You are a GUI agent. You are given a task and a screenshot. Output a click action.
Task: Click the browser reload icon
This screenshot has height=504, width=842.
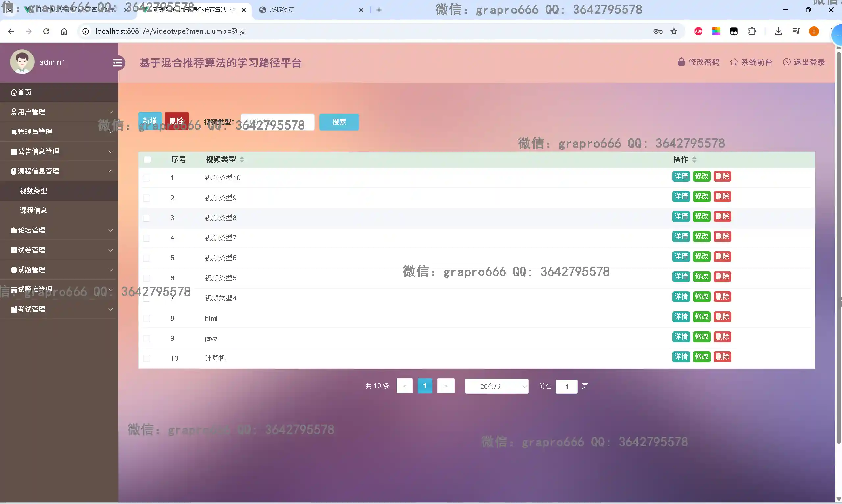[46, 31]
